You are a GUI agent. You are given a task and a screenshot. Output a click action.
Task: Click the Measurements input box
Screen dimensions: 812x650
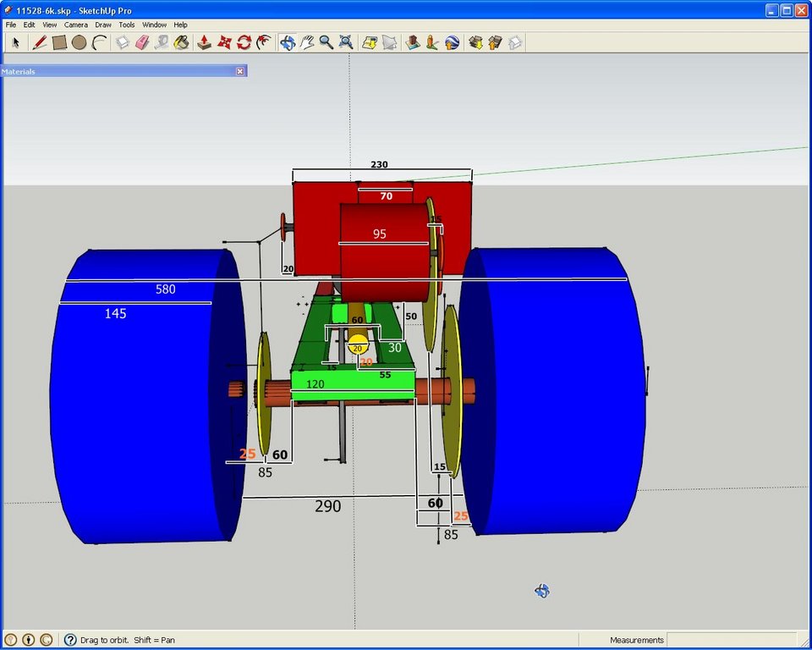pos(731,640)
